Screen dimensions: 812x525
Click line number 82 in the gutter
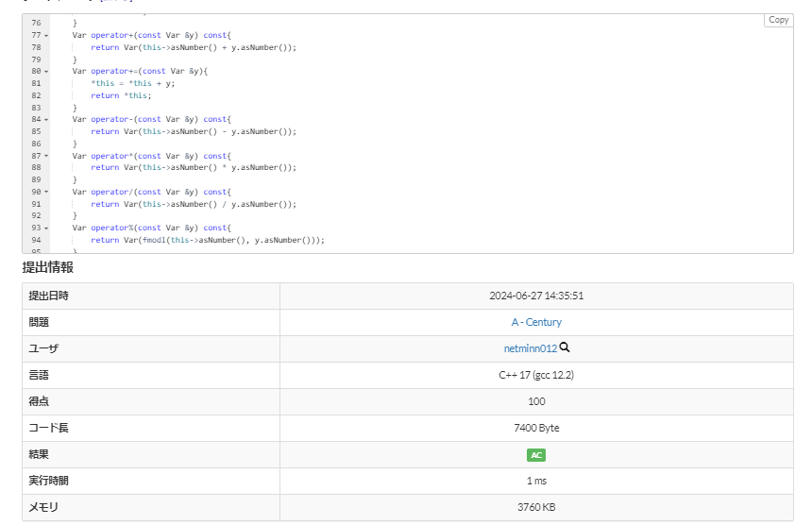click(x=36, y=95)
